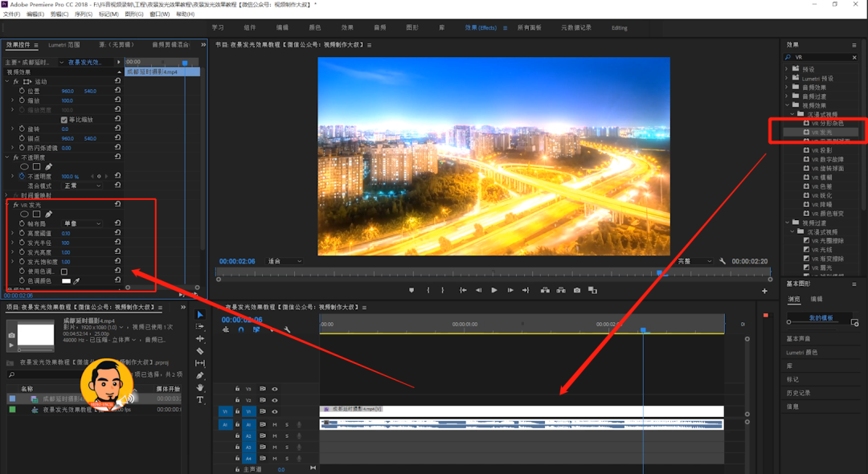Reset the Position parameter
Image resolution: width=868 pixels, height=474 pixels.
point(117,91)
